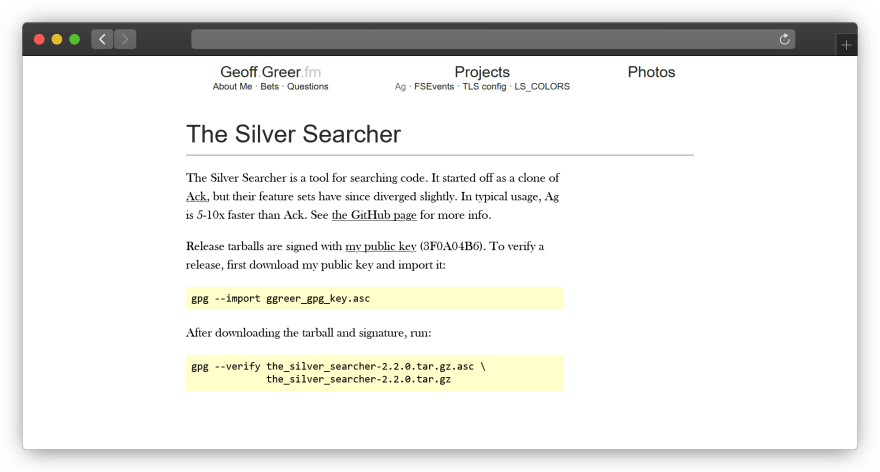Click the 3F0A04B6 key ID text
This screenshot has height=472, width=880.
[x=451, y=246]
